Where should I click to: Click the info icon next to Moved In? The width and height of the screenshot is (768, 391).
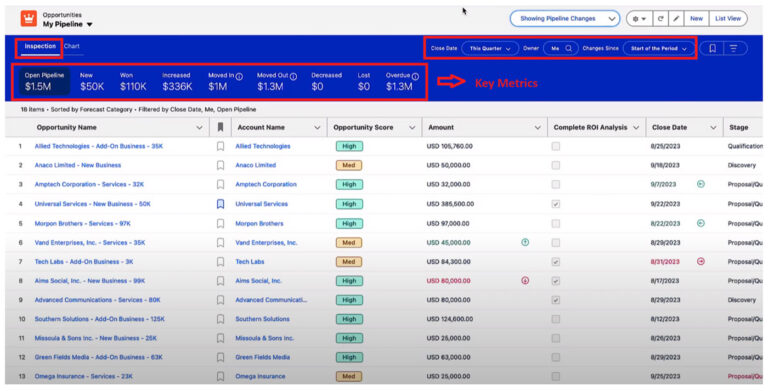click(x=239, y=76)
